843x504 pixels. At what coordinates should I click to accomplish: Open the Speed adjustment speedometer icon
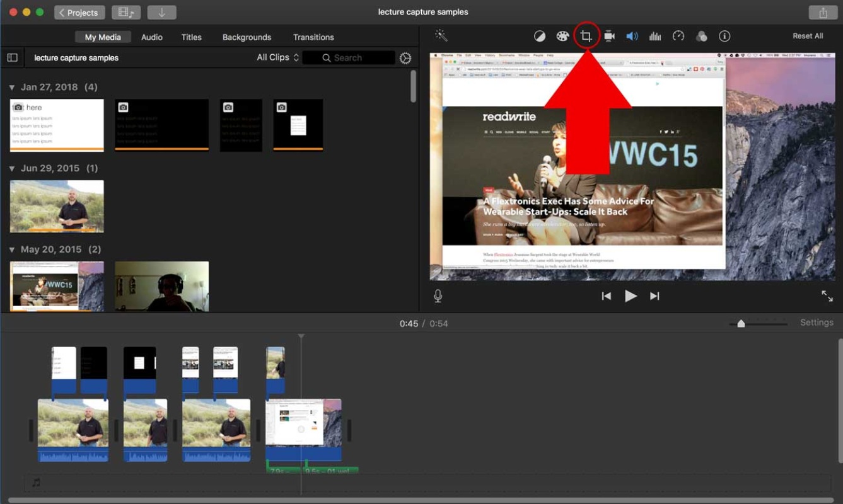point(678,36)
